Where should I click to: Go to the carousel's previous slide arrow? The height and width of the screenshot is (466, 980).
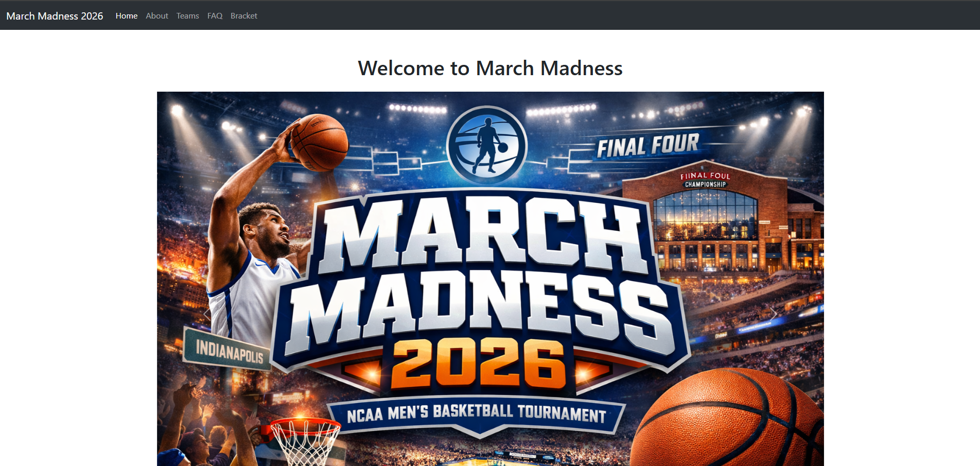click(x=207, y=314)
